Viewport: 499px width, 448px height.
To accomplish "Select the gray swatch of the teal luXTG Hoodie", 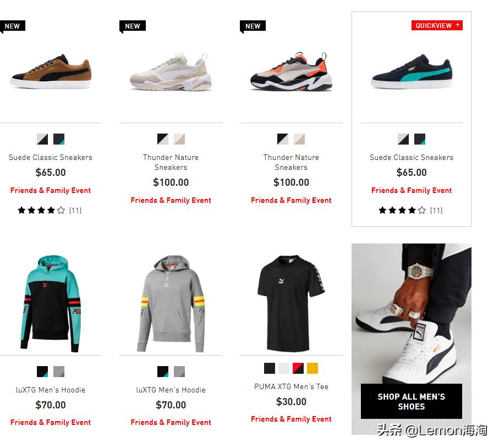I will tap(59, 372).
